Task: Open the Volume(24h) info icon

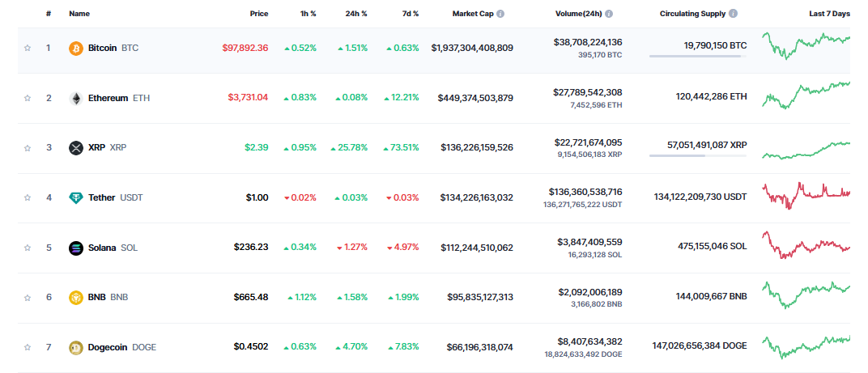Action: [609, 14]
